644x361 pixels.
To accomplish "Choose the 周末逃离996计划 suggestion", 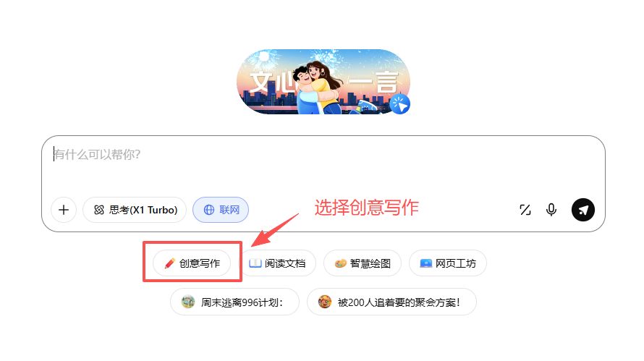I will (x=234, y=302).
